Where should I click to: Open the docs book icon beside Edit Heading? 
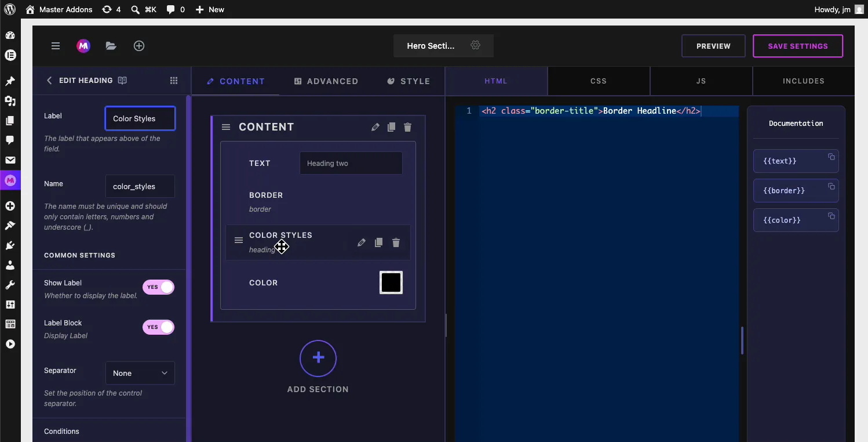point(122,81)
